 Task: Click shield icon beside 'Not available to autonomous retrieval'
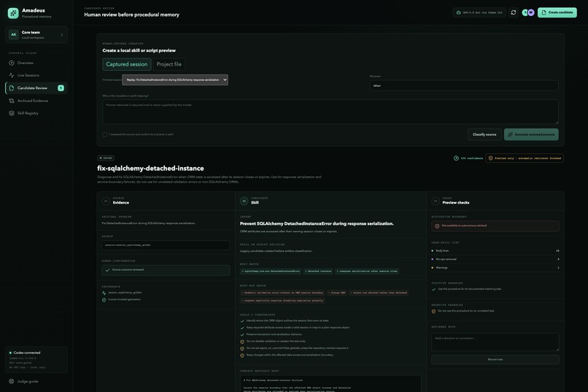pos(437,226)
